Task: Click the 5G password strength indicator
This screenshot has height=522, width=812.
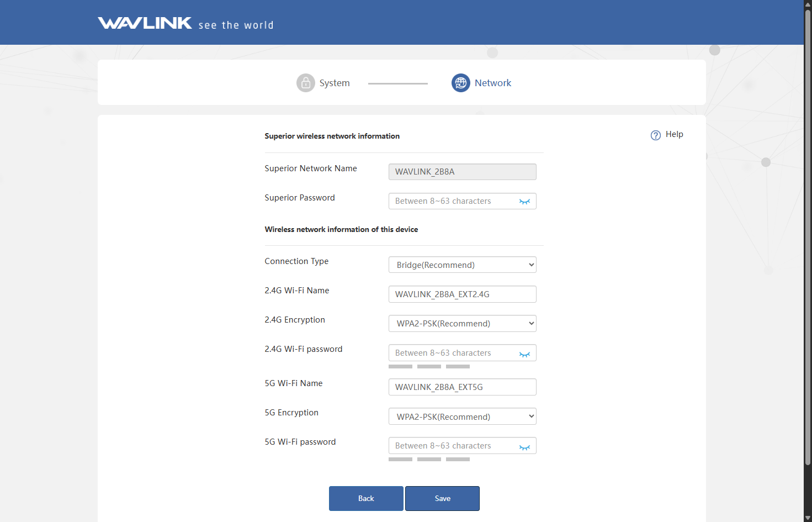Action: [429, 460]
